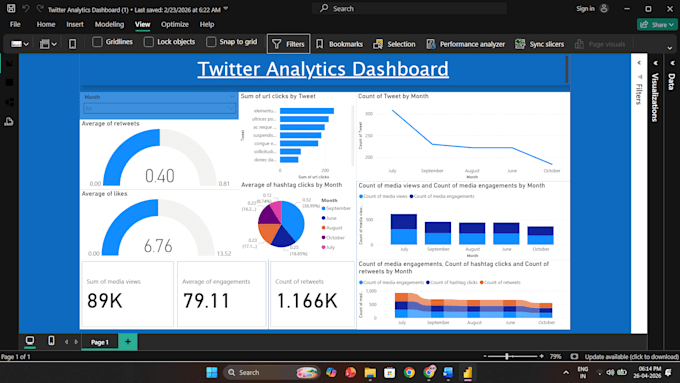Expand the Filters pane chevron
This screenshot has height=383, width=680.
point(639,63)
